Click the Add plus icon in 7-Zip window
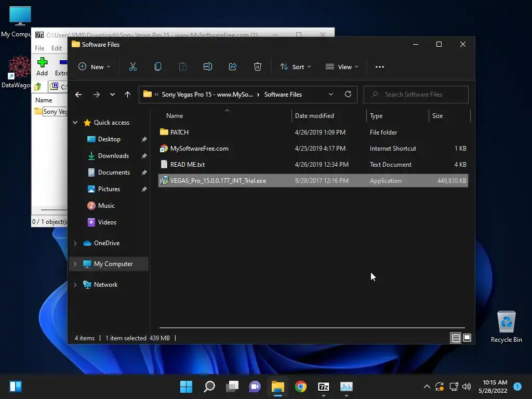This screenshot has width=532, height=399. click(42, 62)
